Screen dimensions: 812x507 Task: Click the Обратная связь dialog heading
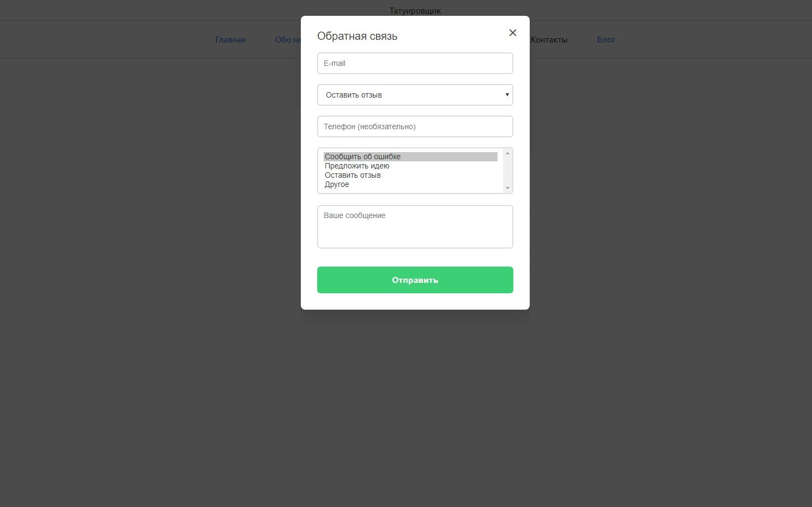click(357, 37)
